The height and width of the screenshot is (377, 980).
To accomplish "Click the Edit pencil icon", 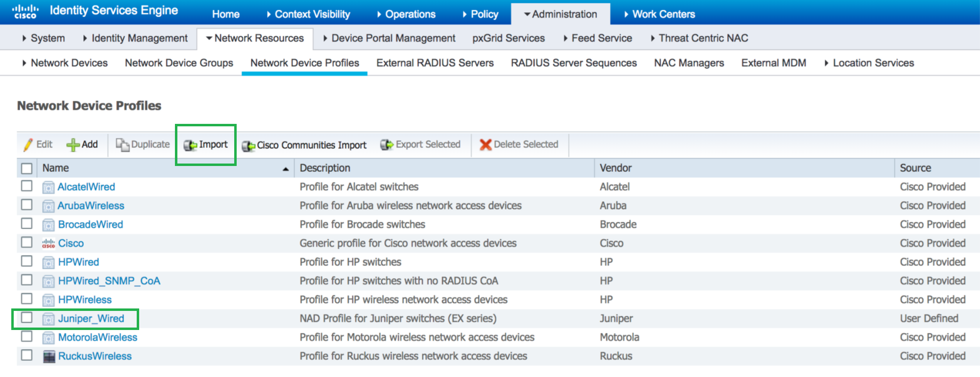I will tap(28, 145).
